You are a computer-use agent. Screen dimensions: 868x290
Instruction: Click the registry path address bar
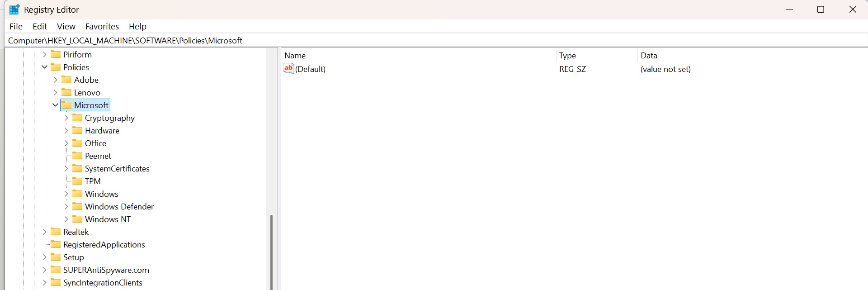tap(436, 40)
